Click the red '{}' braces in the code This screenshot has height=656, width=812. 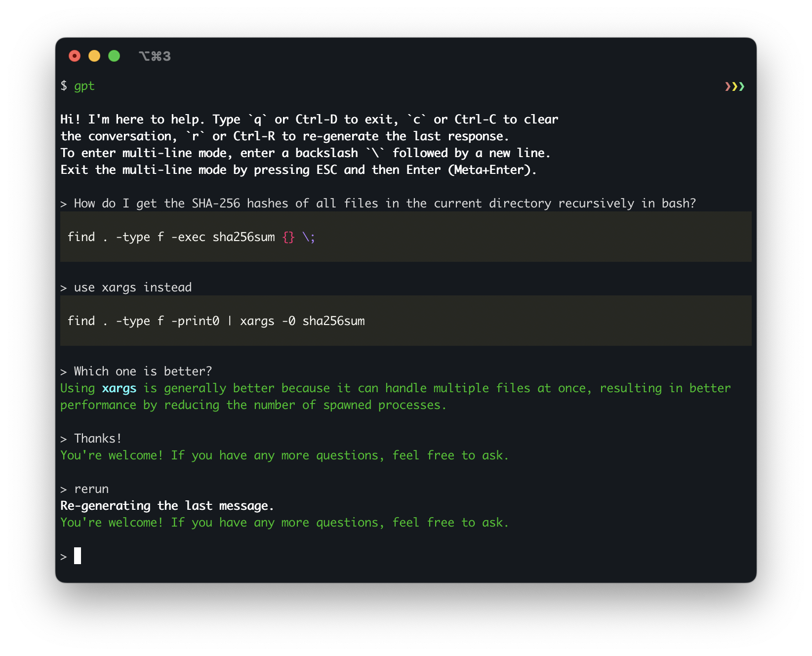(288, 237)
